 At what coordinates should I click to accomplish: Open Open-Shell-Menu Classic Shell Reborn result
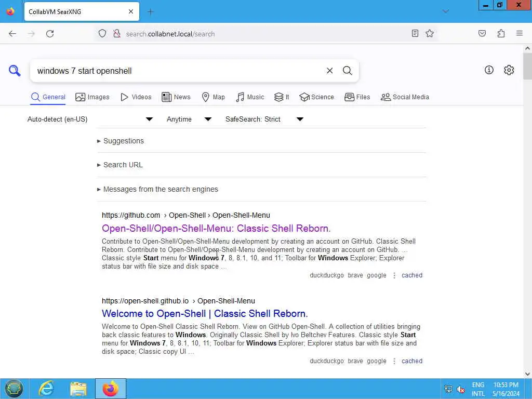pyautogui.click(x=216, y=229)
